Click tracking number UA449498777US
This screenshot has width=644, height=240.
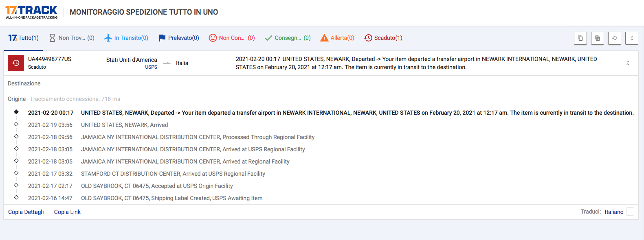click(x=50, y=59)
